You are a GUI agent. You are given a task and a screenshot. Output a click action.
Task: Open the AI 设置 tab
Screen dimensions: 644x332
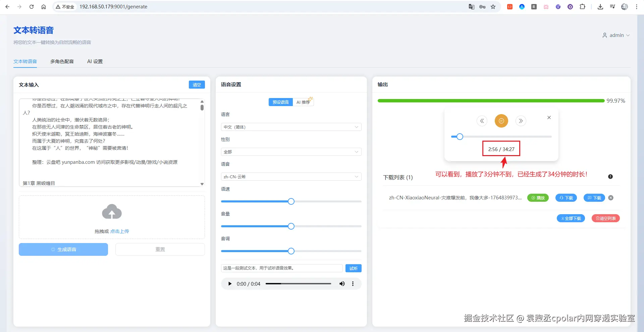click(95, 61)
